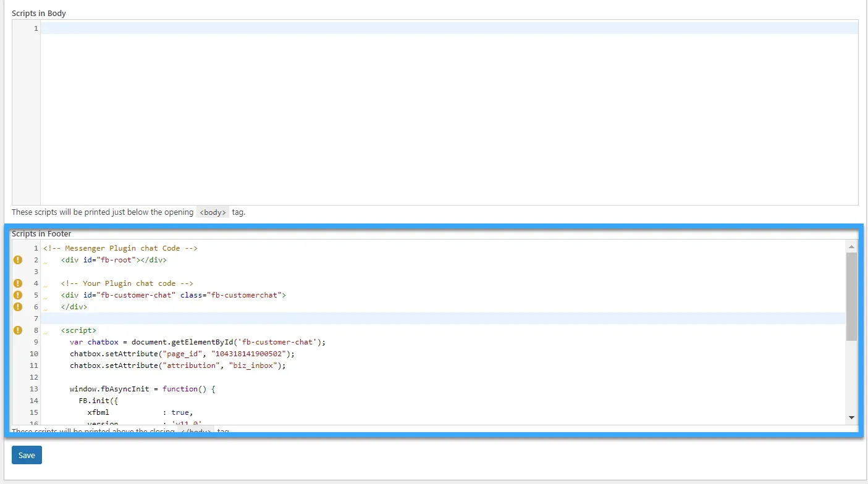Click line 1 in Scripts in Body editor

tap(449, 28)
